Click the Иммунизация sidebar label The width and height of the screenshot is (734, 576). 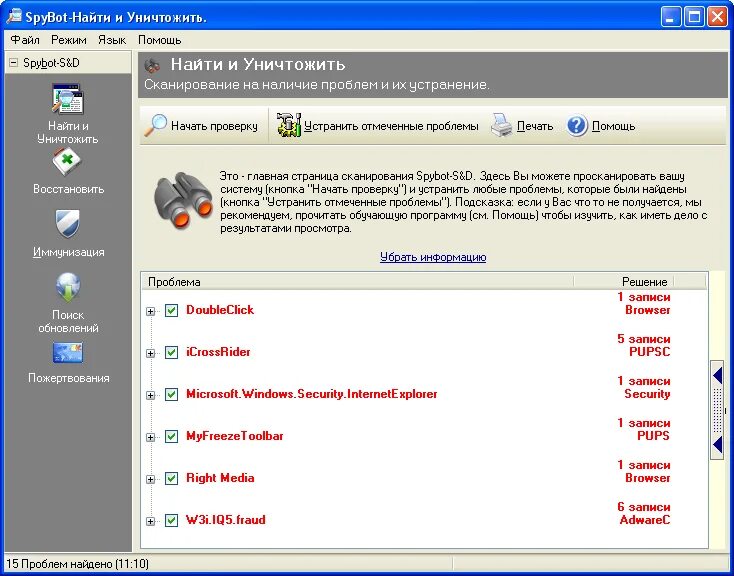point(68,252)
